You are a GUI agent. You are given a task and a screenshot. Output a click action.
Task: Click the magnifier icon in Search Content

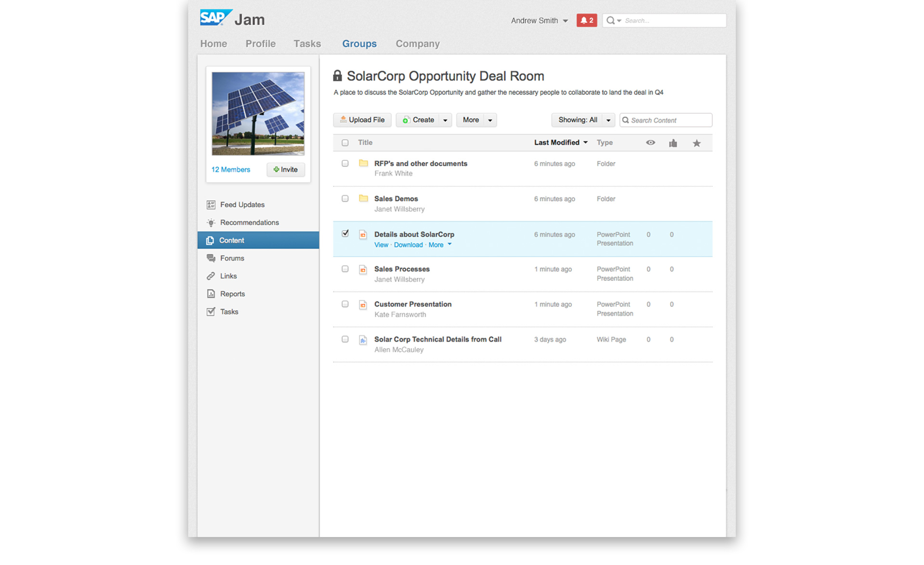click(x=626, y=120)
